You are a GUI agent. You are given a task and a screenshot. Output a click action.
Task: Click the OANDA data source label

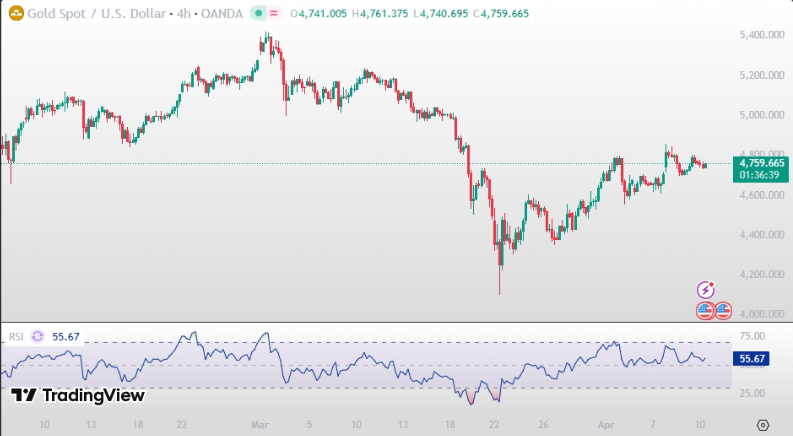click(221, 15)
